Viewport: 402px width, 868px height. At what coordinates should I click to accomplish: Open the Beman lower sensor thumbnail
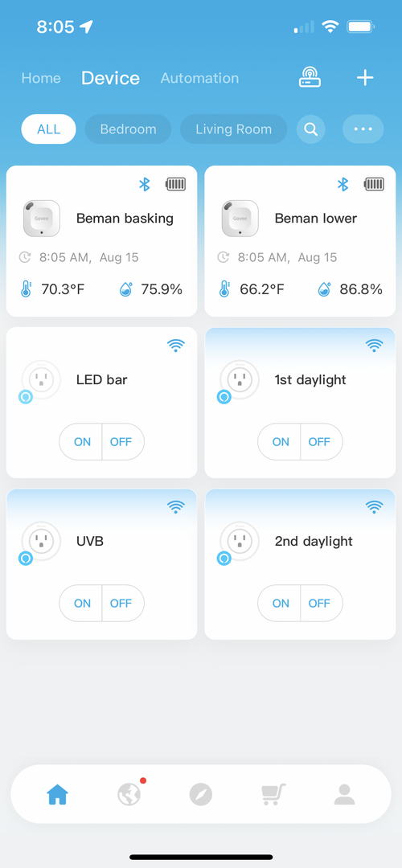coord(240,219)
